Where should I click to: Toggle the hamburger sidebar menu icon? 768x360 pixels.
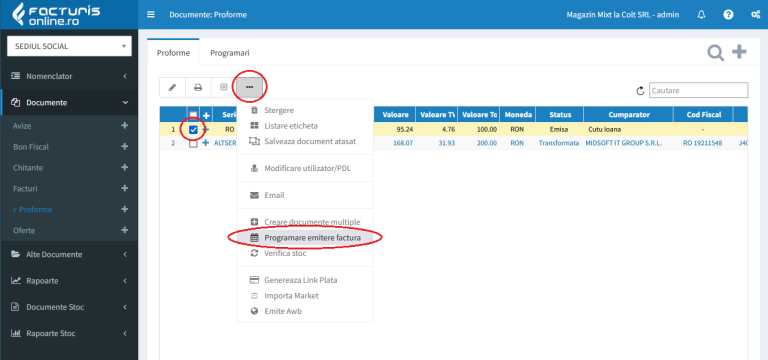pos(151,15)
